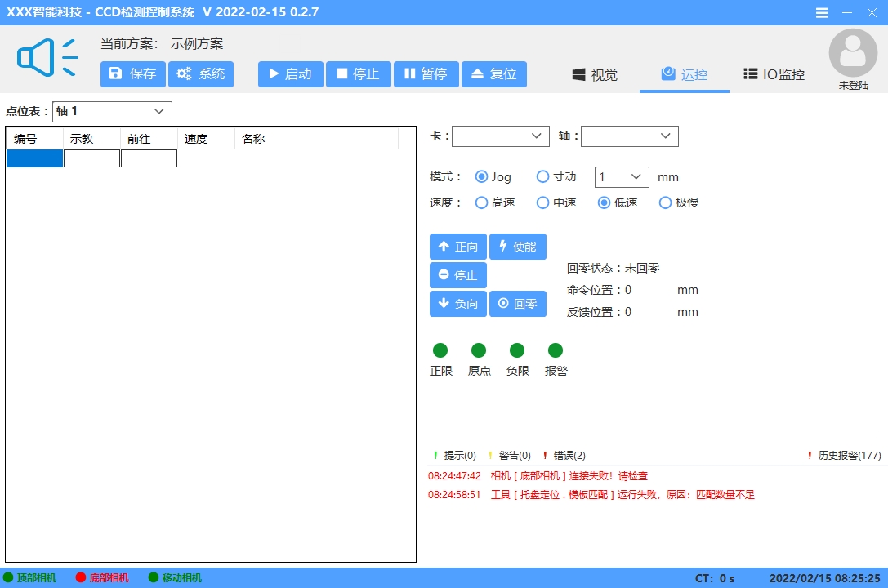Screen dimensions: 888x588
Task: Open the hamburger menu in the title bar
Action: tap(822, 12)
